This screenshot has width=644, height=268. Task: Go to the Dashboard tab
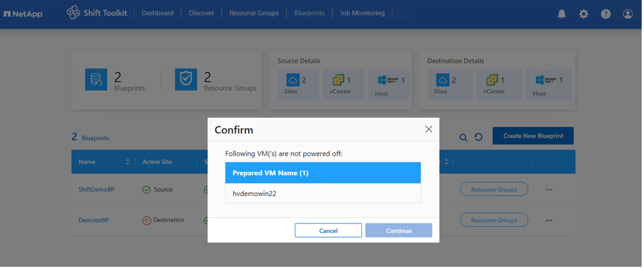[x=157, y=13]
